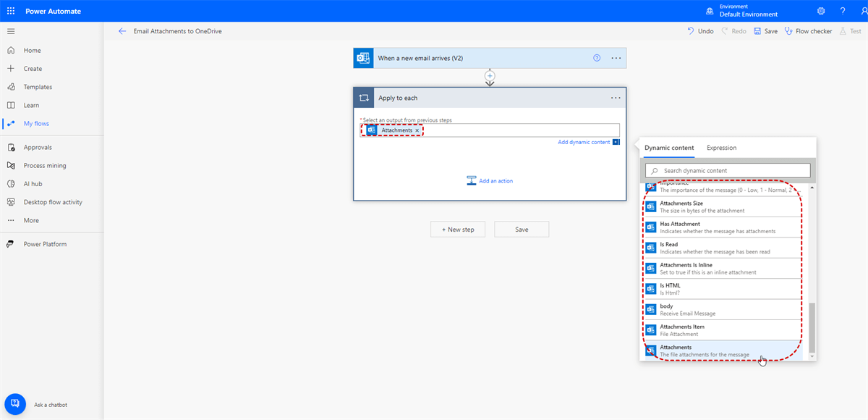The height and width of the screenshot is (420, 868).
Task: Click the back arrow next to flow title
Action: point(122,31)
